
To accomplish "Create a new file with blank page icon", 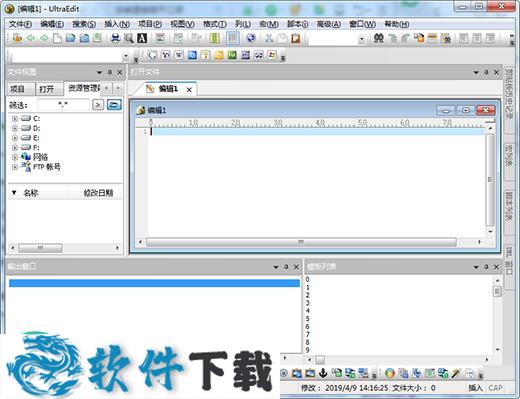I will coord(57,38).
